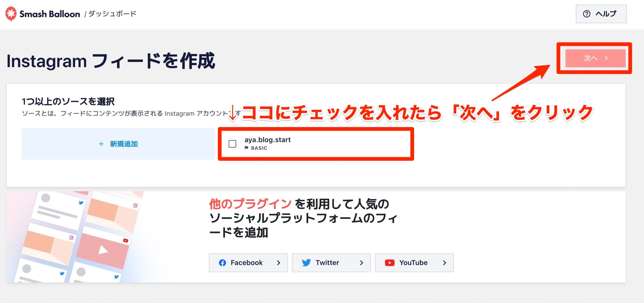Click the YouTube play logo icon
Image resolution: width=644 pixels, height=303 pixels.
[390, 263]
